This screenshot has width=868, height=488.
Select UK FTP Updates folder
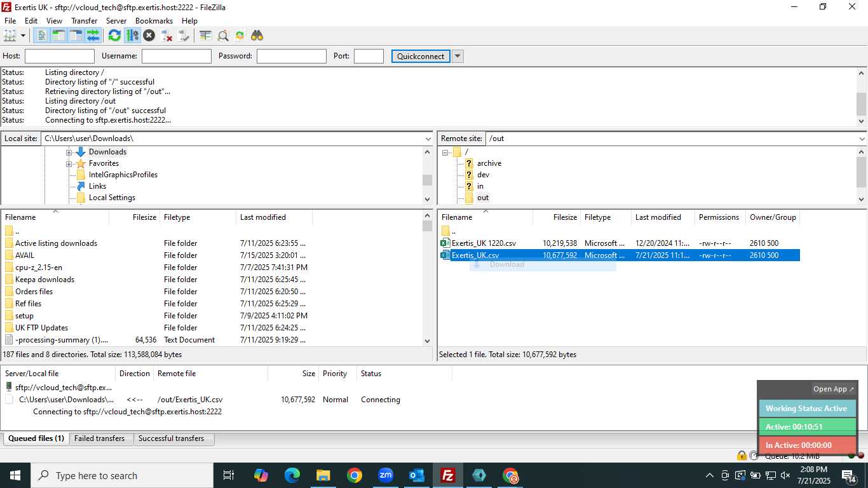point(41,328)
